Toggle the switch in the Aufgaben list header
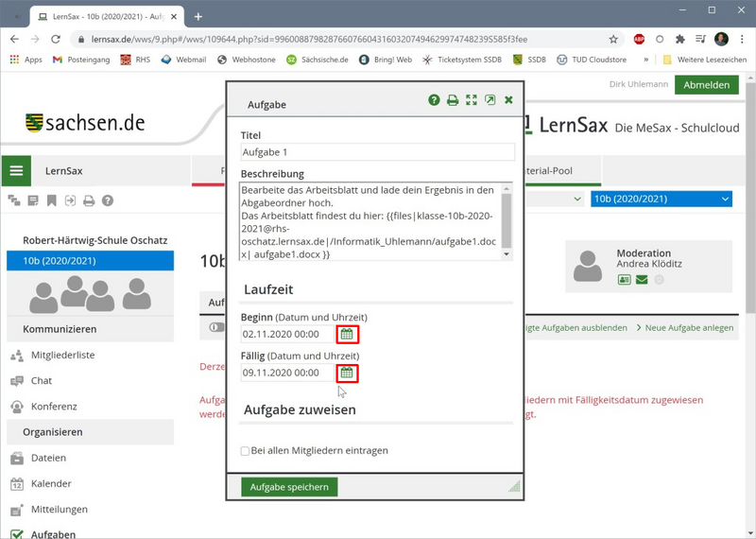The height and width of the screenshot is (539, 756). point(216,327)
